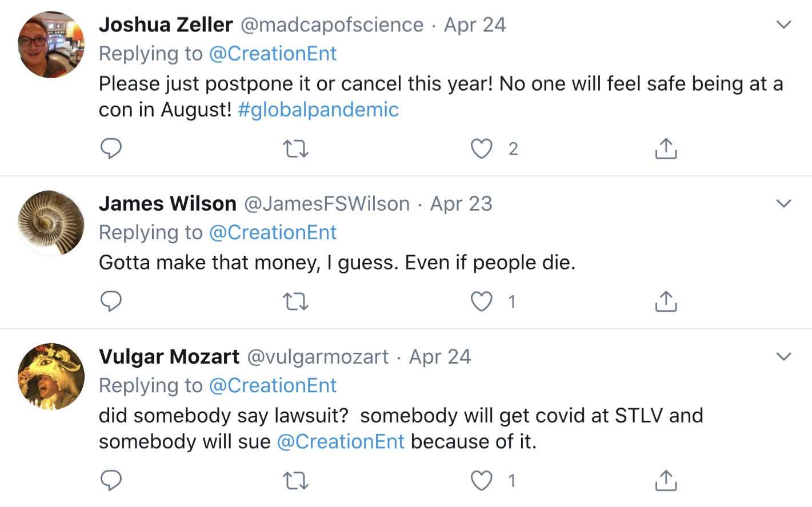812x507 pixels.
Task: View James Wilson's ammonite shell avatar
Action: click(51, 223)
